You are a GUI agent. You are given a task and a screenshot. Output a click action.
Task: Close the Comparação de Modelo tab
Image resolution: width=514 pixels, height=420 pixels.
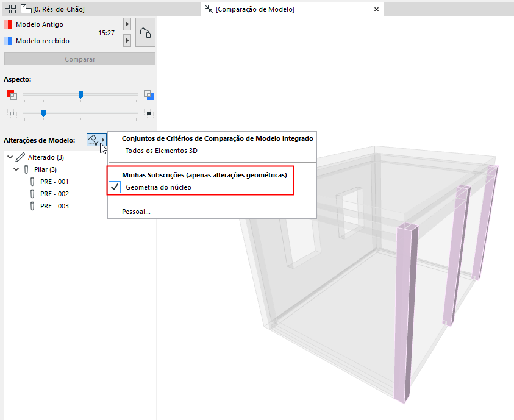(376, 9)
